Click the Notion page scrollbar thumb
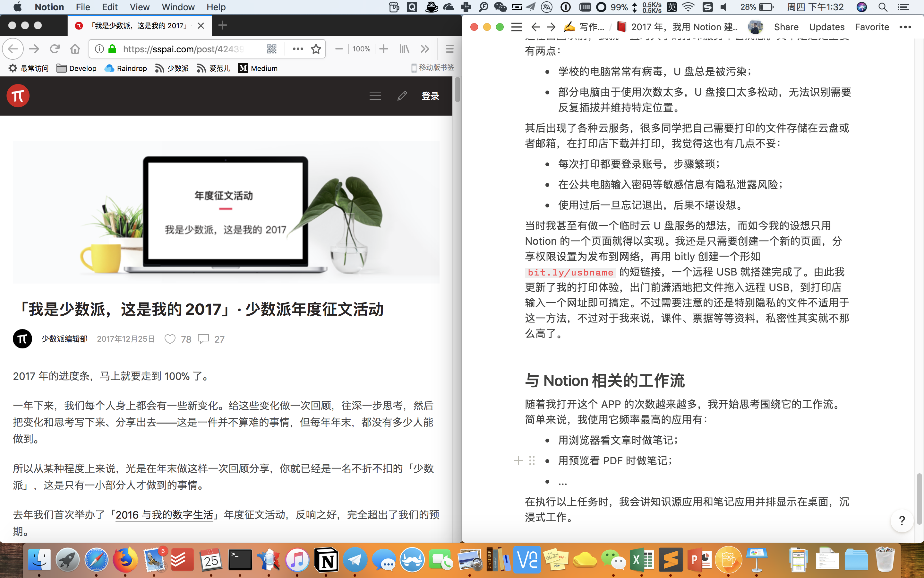This screenshot has height=578, width=924. coord(919,498)
